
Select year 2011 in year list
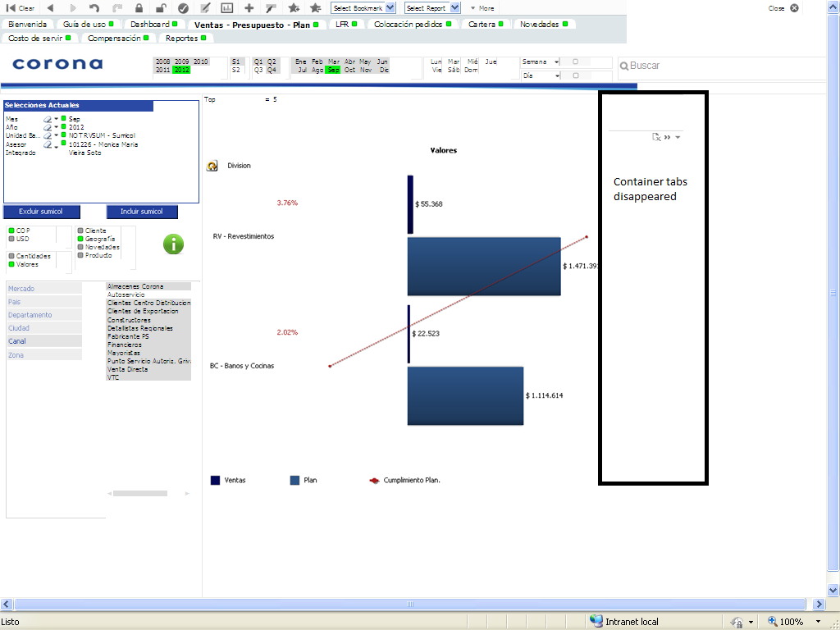coord(163,71)
